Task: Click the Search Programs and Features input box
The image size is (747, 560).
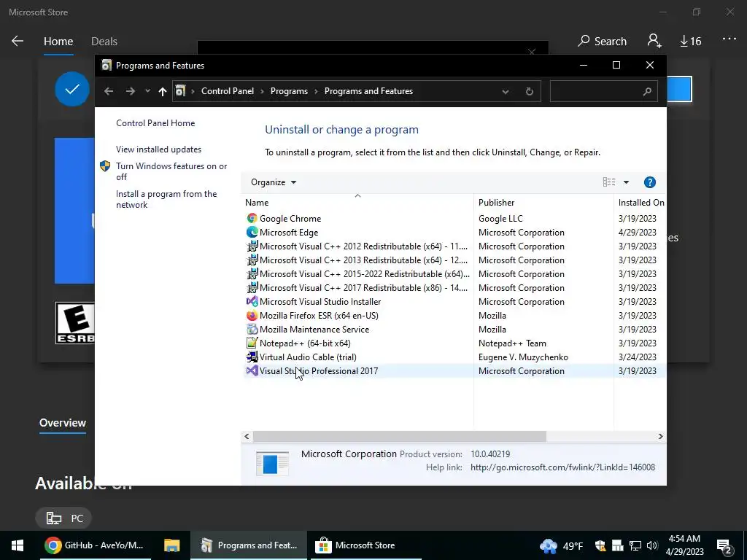Action: [603, 91]
